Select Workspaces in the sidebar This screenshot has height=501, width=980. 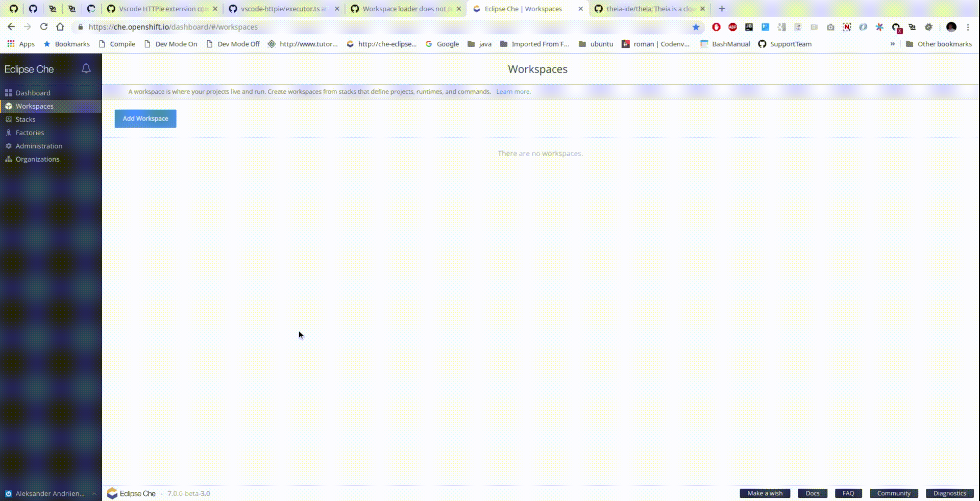[51, 106]
